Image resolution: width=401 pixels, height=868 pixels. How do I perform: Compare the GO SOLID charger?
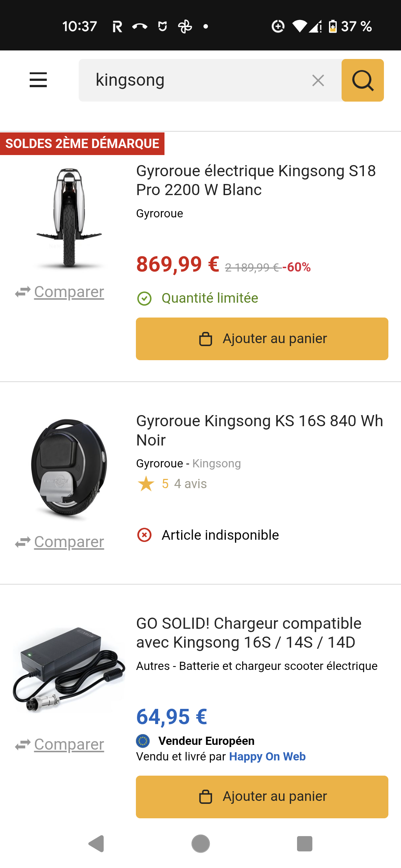coord(69,744)
